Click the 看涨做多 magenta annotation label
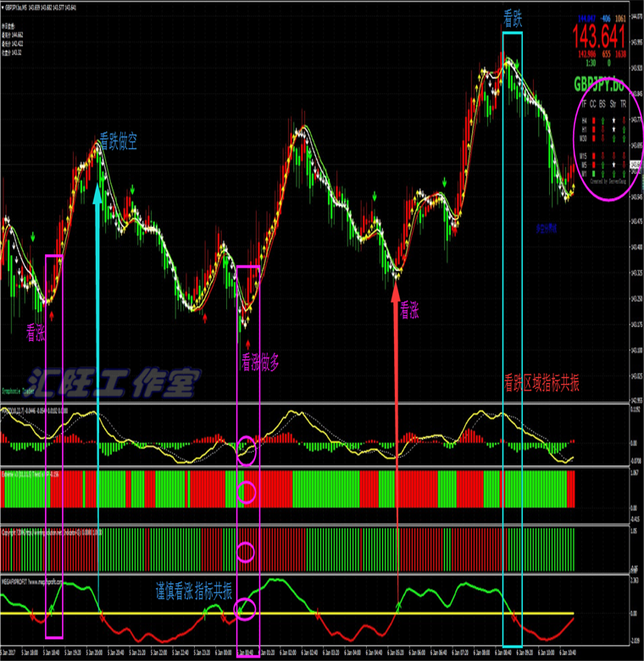The image size is (644, 661). coord(259,362)
